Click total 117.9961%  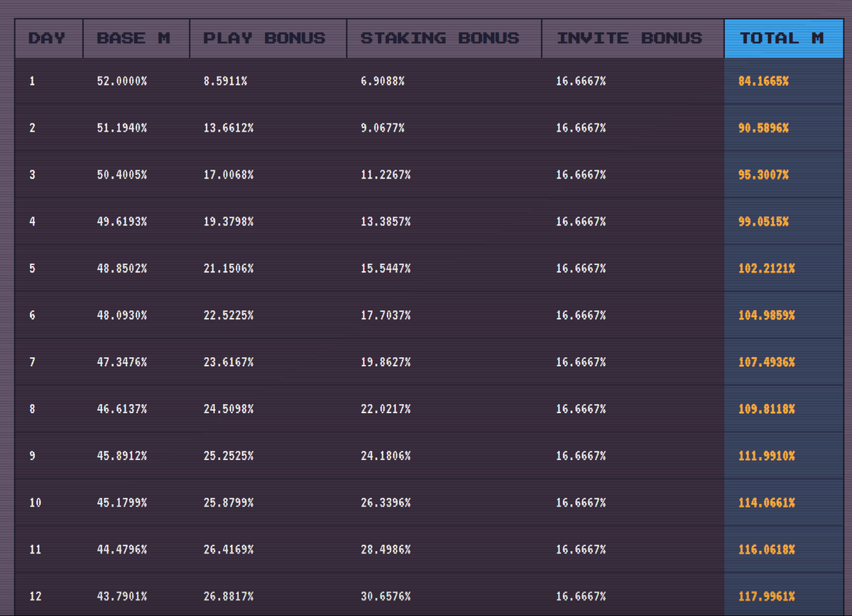click(x=767, y=597)
